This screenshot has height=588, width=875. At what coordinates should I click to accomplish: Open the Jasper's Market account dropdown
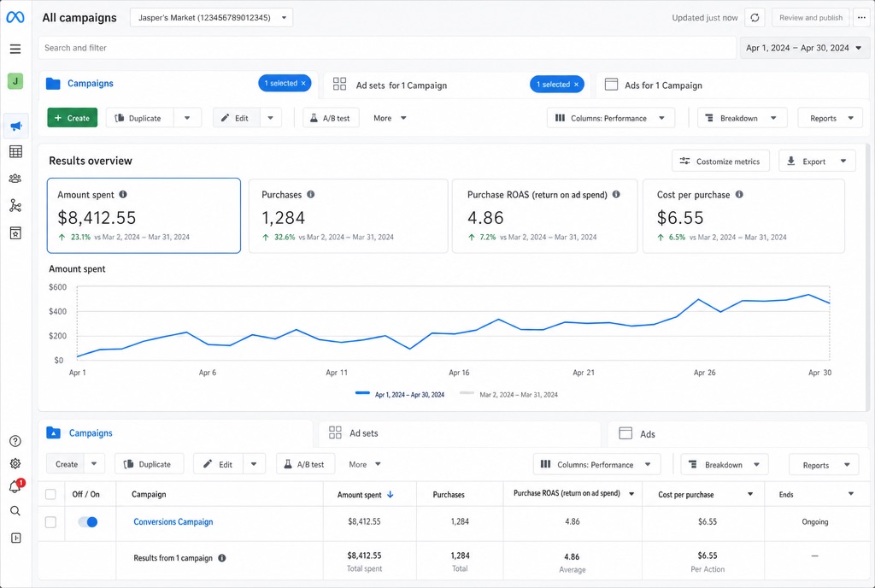[212, 18]
